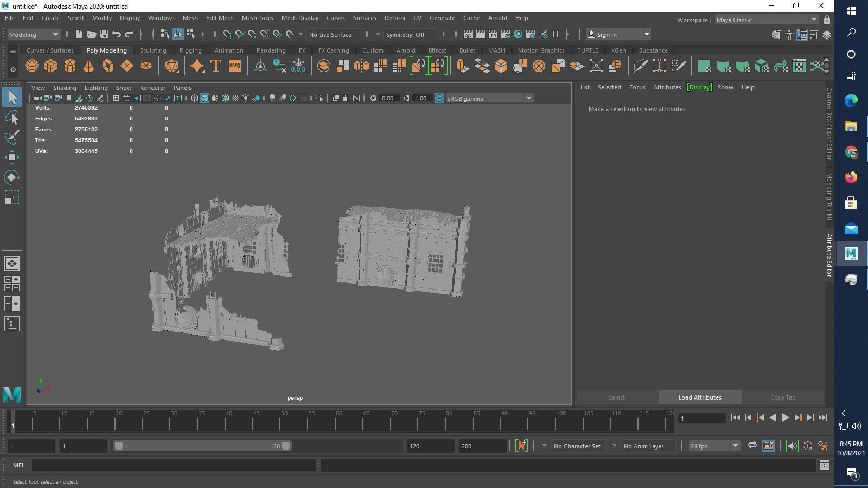Click the Mirror geometry shelf icon
The image size is (868, 488).
point(361,66)
